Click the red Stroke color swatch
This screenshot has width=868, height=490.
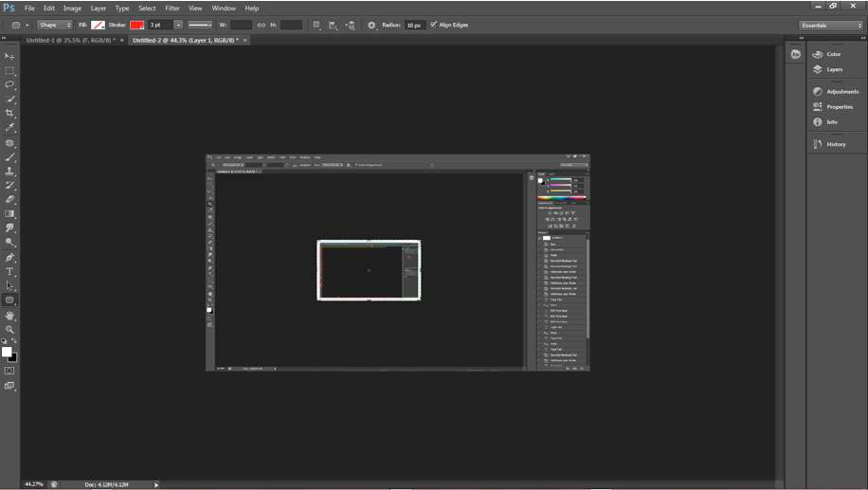click(x=136, y=25)
